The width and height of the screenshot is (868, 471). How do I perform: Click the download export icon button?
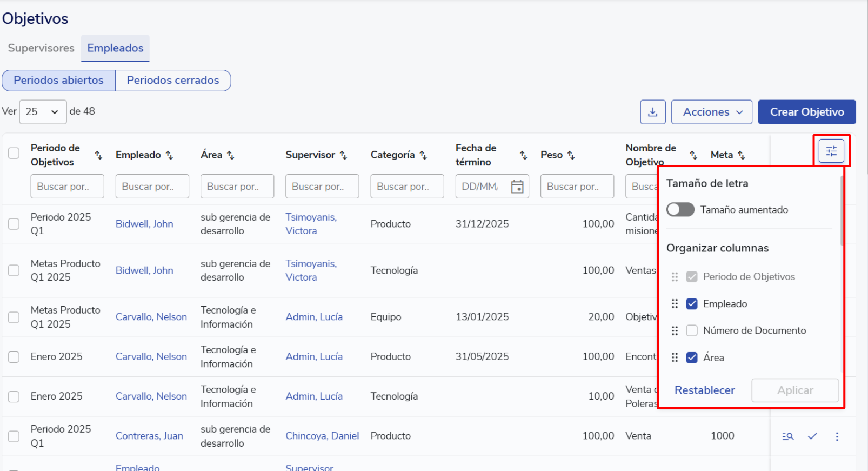tap(652, 112)
